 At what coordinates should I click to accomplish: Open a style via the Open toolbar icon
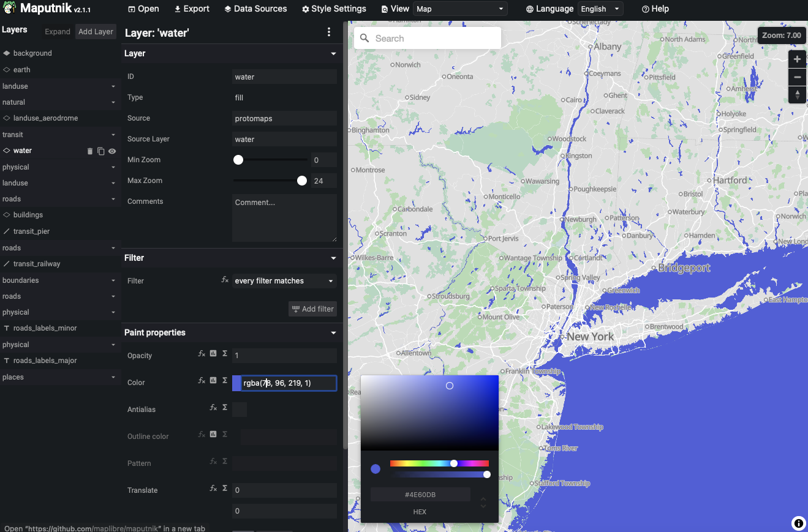pos(143,9)
